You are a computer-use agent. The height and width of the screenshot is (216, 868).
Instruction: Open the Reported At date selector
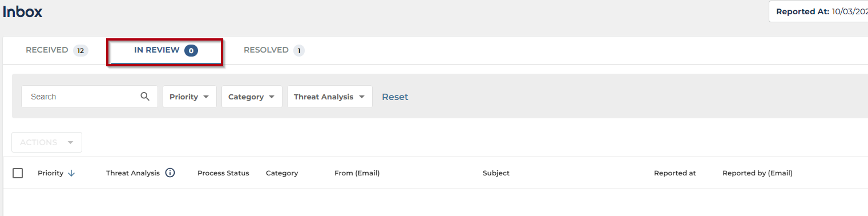click(x=818, y=11)
